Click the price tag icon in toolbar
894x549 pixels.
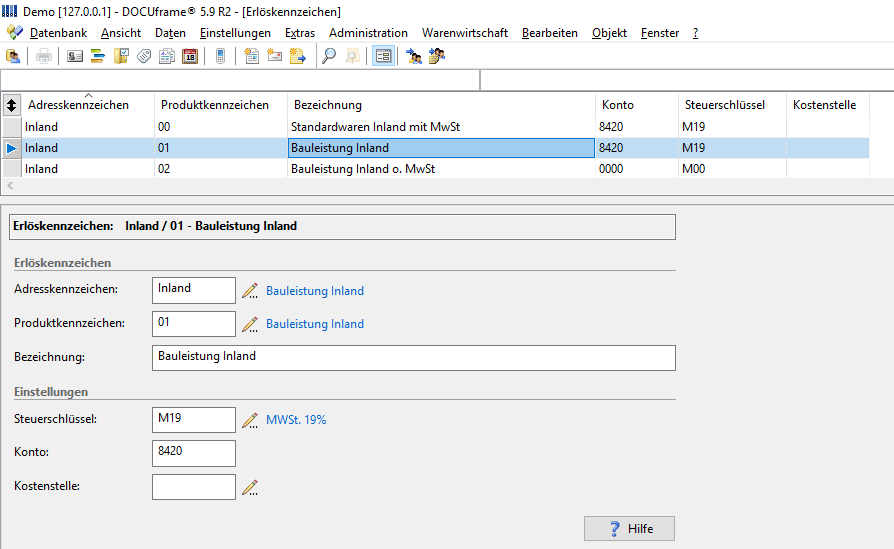(144, 56)
